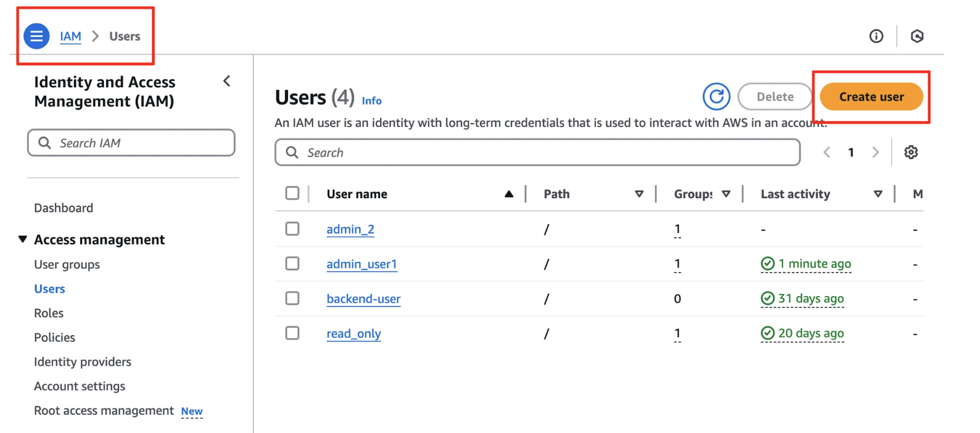Image resolution: width=980 pixels, height=433 pixels.
Task: Select the read_only row checkbox
Action: click(292, 333)
